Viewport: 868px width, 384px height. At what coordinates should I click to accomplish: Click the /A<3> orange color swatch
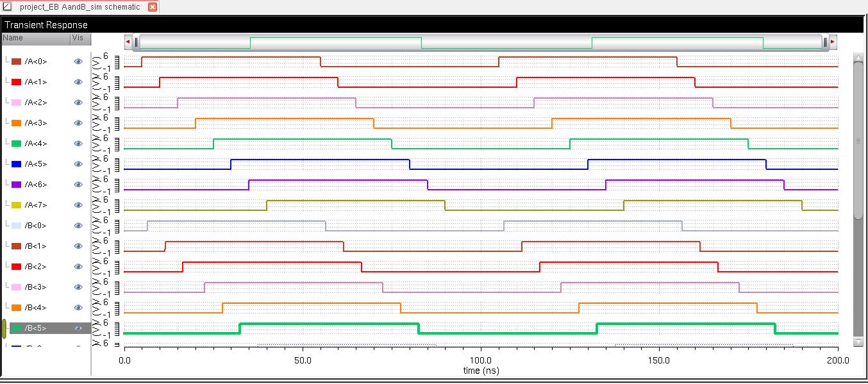[17, 123]
